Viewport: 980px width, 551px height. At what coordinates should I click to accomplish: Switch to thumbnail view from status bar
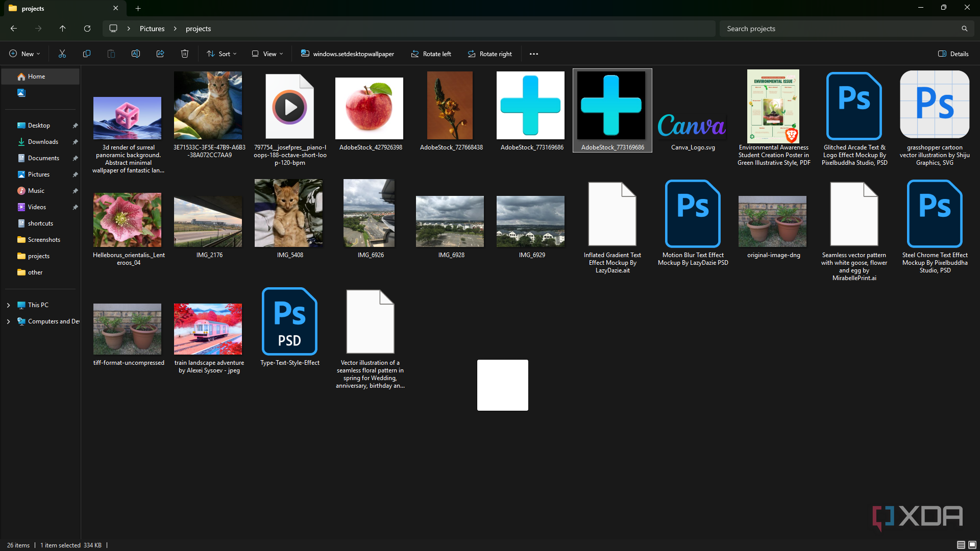point(972,545)
